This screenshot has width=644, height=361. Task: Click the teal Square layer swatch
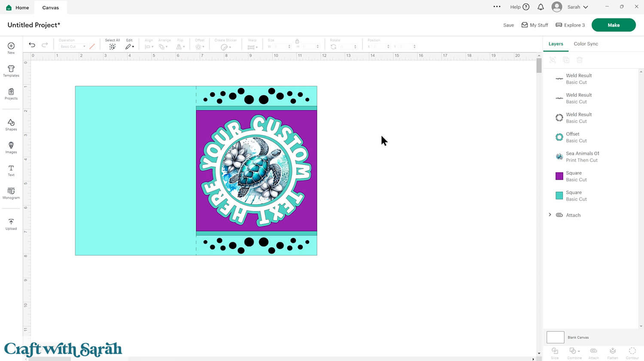559,196
